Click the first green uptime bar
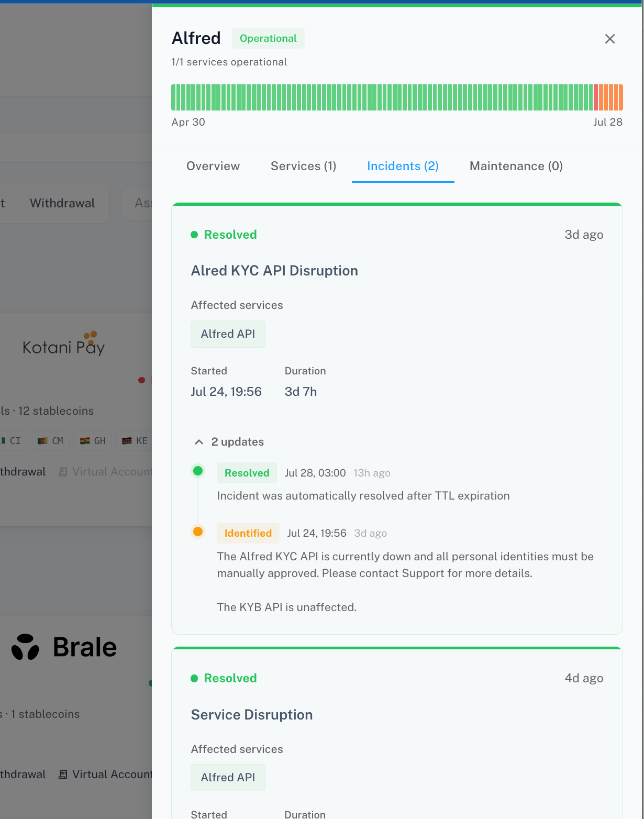Screen dimensions: 644x819 tap(173, 97)
